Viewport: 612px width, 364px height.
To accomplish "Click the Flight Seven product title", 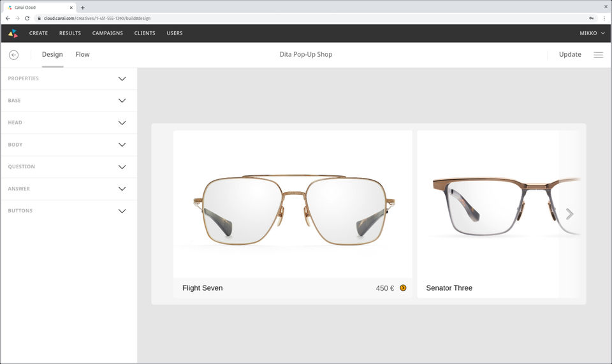I will point(203,288).
